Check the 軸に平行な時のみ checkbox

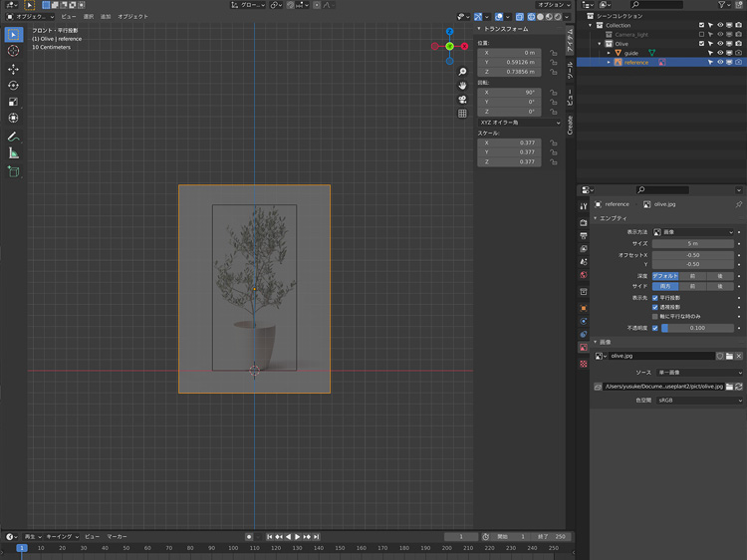[655, 316]
